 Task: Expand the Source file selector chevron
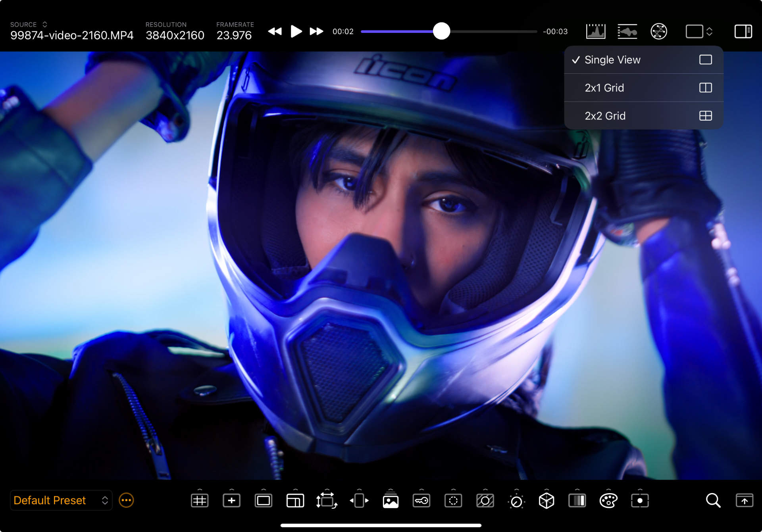pyautogui.click(x=45, y=25)
